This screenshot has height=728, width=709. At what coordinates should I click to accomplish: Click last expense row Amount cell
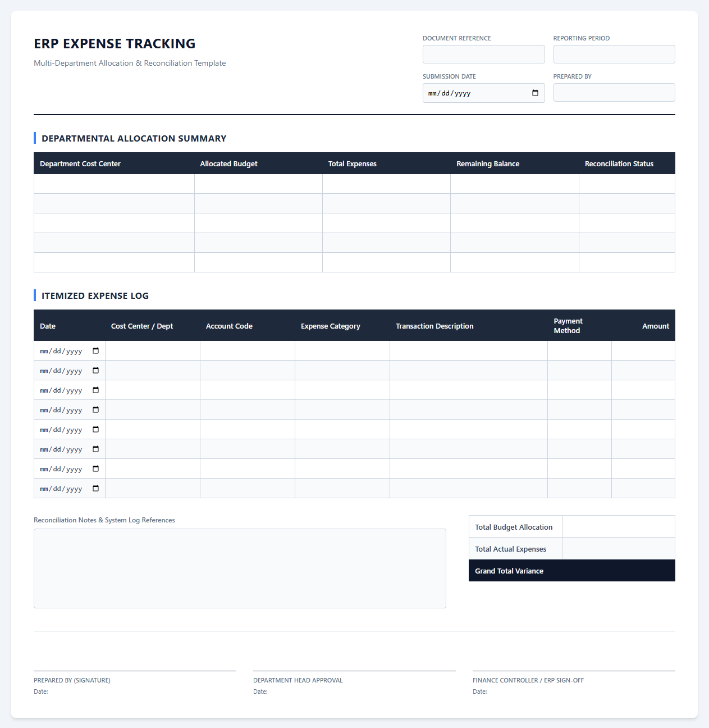point(643,488)
